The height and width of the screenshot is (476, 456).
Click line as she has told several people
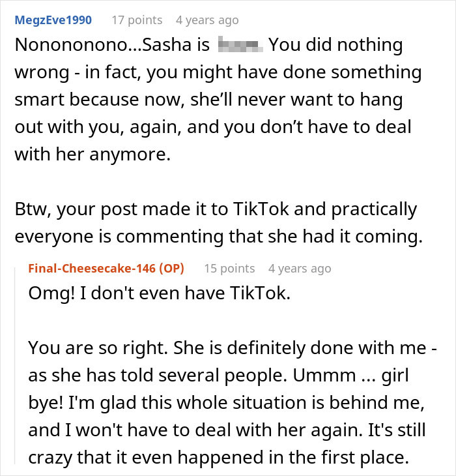tap(218, 376)
